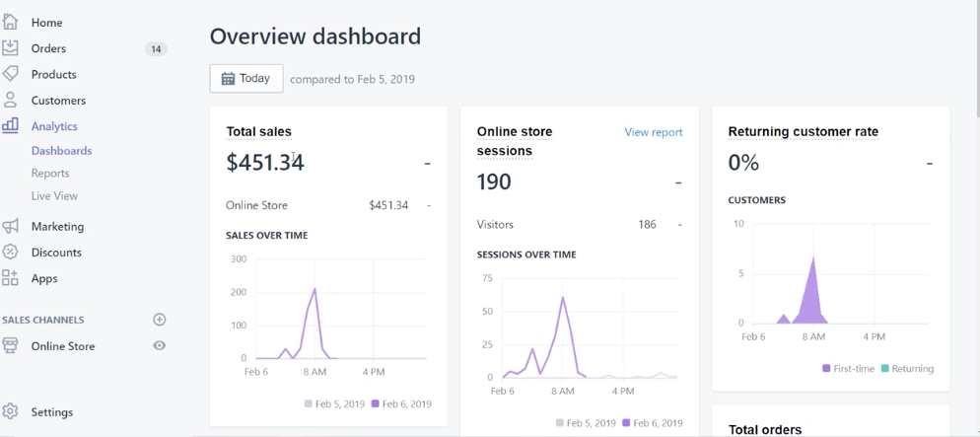
Task: Open Settings via the gear icon
Action: 10,411
